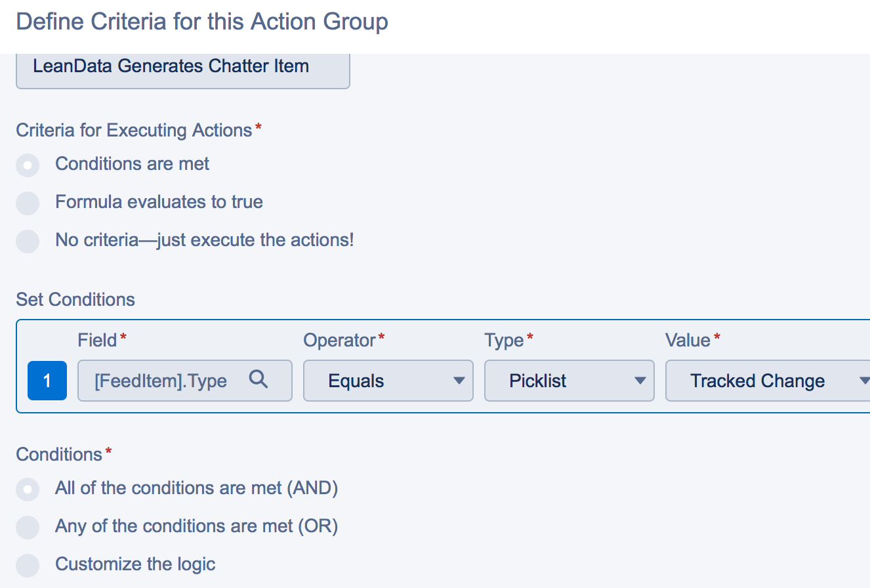Choose 'Any of the conditions are met (OR)'
This screenshot has height=588, width=870.
[28, 527]
